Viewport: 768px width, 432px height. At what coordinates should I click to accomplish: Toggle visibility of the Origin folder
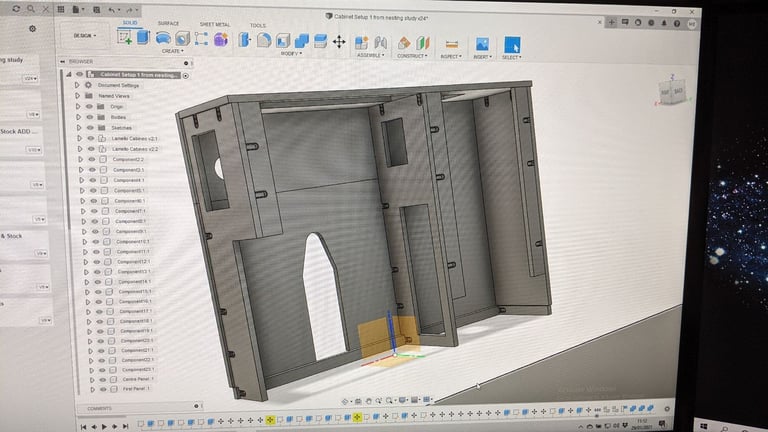pos(89,106)
